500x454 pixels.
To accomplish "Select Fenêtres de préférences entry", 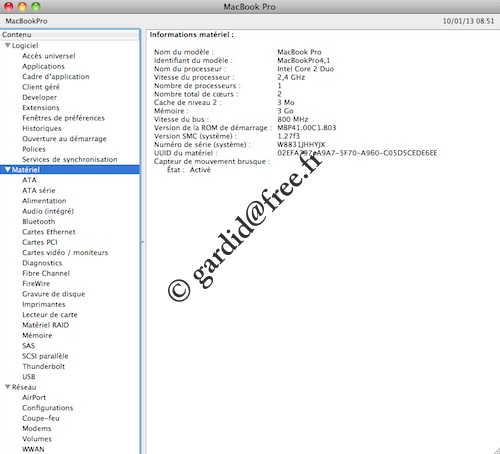I will [63, 118].
